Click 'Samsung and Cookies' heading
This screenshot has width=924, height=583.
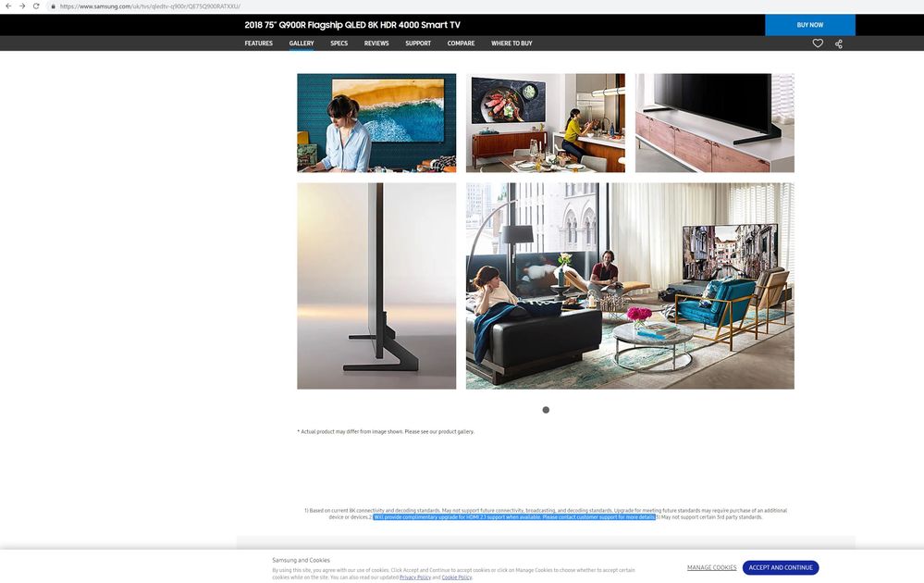tap(302, 560)
